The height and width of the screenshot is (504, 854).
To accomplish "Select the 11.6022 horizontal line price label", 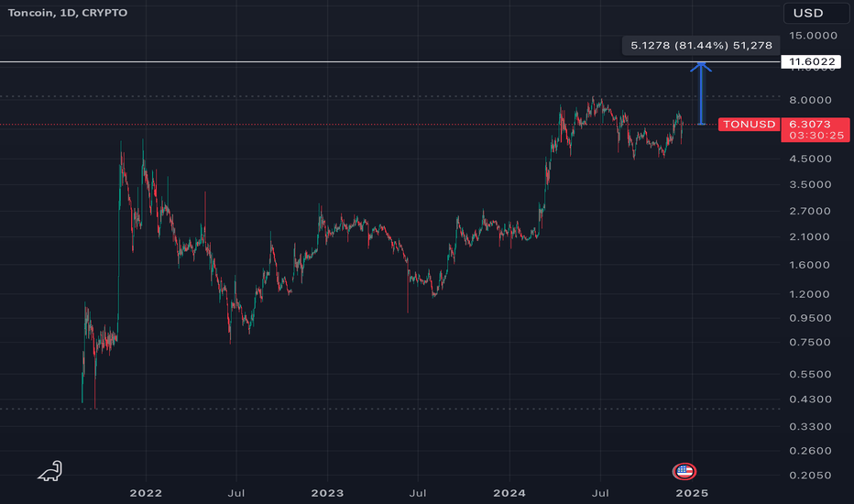I will pos(811,61).
